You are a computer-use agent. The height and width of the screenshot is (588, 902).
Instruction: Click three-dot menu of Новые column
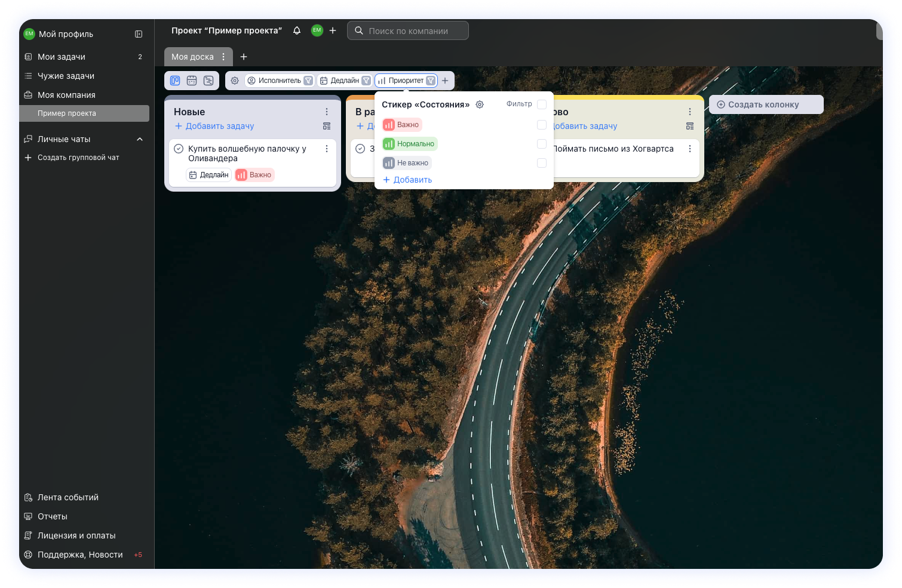pos(327,112)
